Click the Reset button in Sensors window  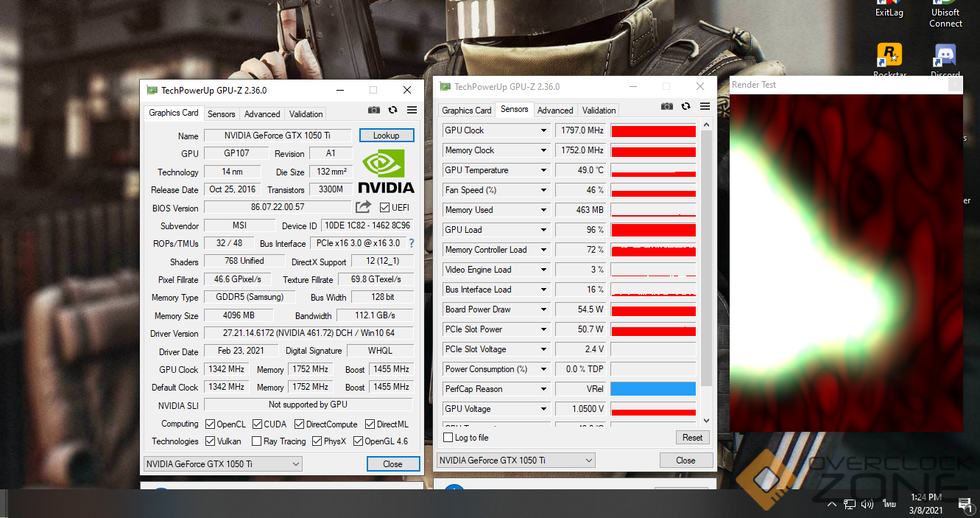(692, 438)
